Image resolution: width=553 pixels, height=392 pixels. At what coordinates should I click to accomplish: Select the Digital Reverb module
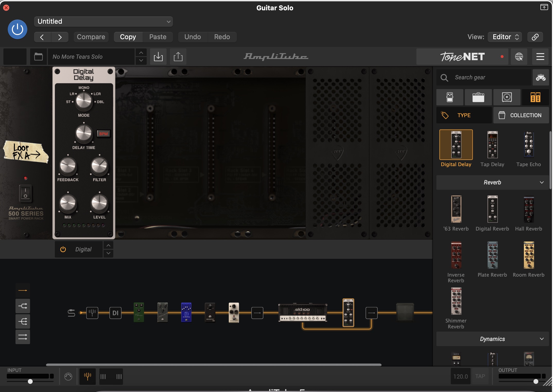click(492, 209)
